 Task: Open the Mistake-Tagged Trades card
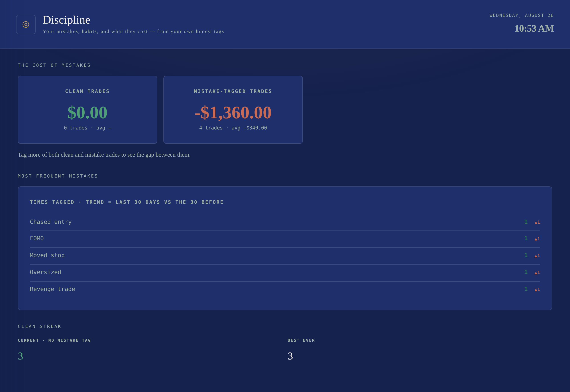[x=233, y=109]
